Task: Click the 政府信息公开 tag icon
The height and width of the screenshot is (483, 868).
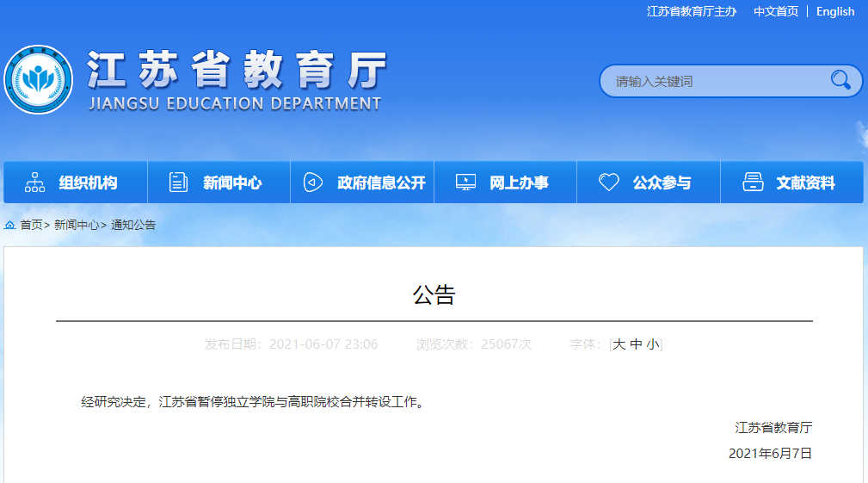Action: pos(313,183)
